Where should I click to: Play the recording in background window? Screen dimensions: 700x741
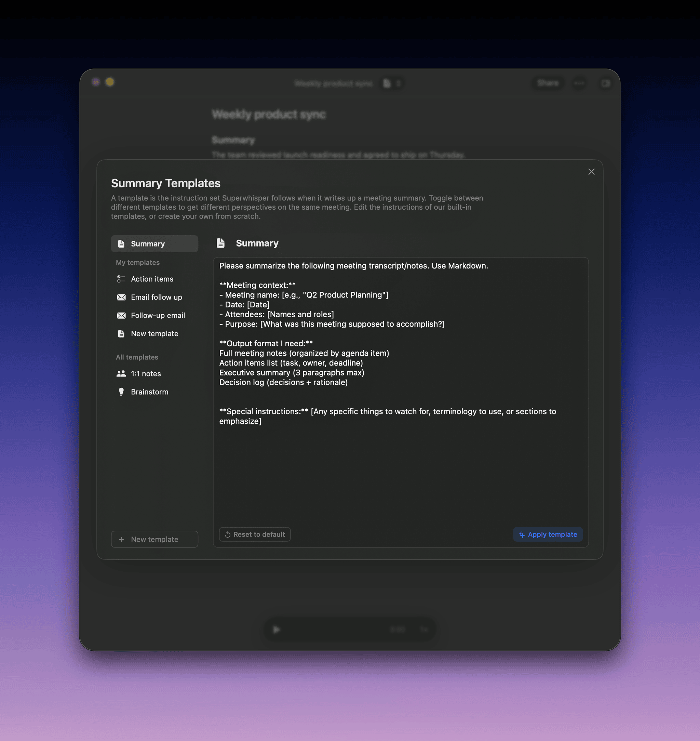pyautogui.click(x=277, y=630)
